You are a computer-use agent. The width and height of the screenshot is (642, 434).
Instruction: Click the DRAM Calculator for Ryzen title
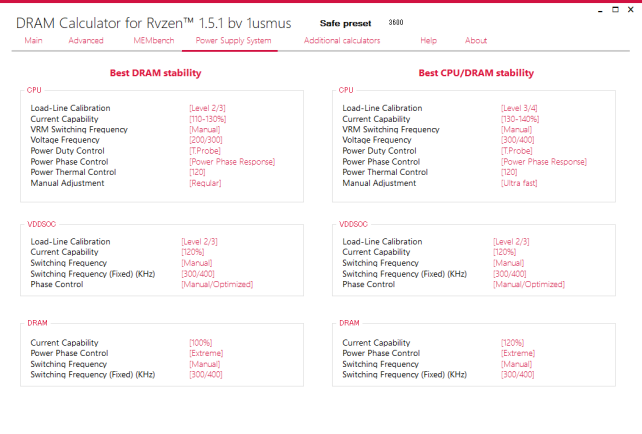point(154,23)
